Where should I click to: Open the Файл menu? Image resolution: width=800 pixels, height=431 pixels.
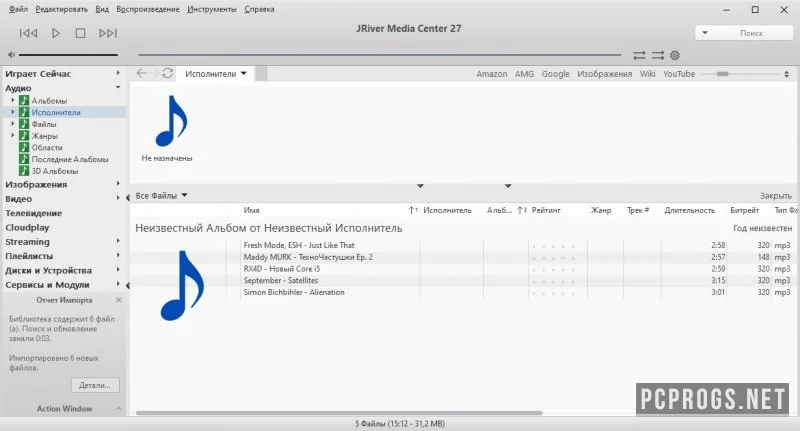[x=18, y=9]
